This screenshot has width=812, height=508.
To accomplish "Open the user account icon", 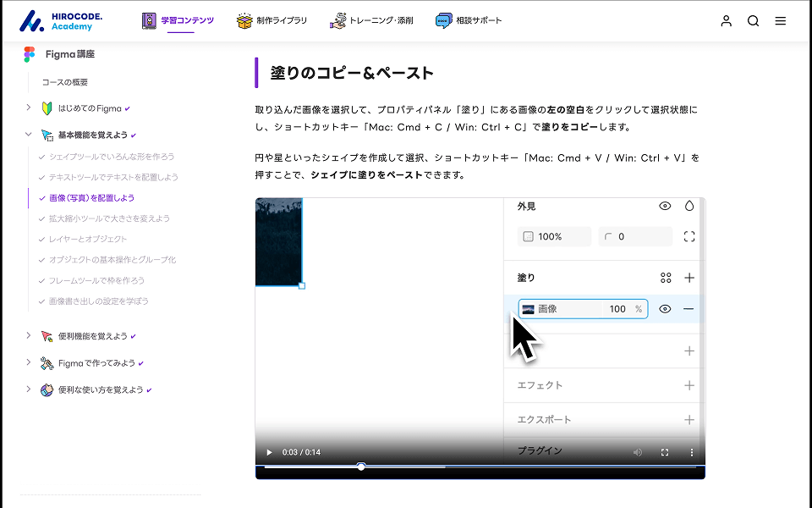I will coord(726,21).
